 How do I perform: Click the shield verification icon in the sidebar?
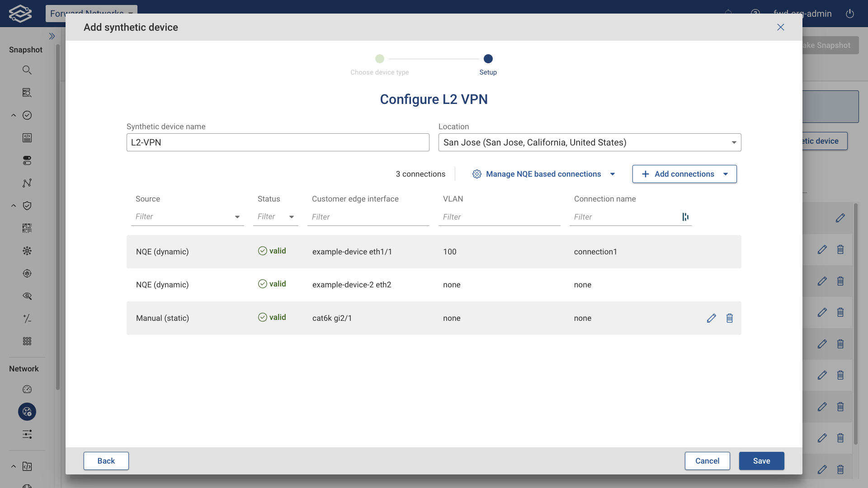27,206
